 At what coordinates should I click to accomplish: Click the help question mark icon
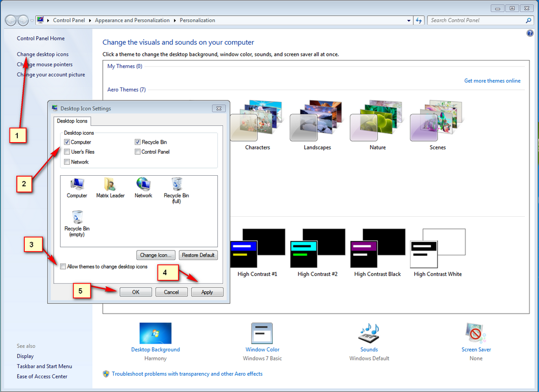click(530, 33)
